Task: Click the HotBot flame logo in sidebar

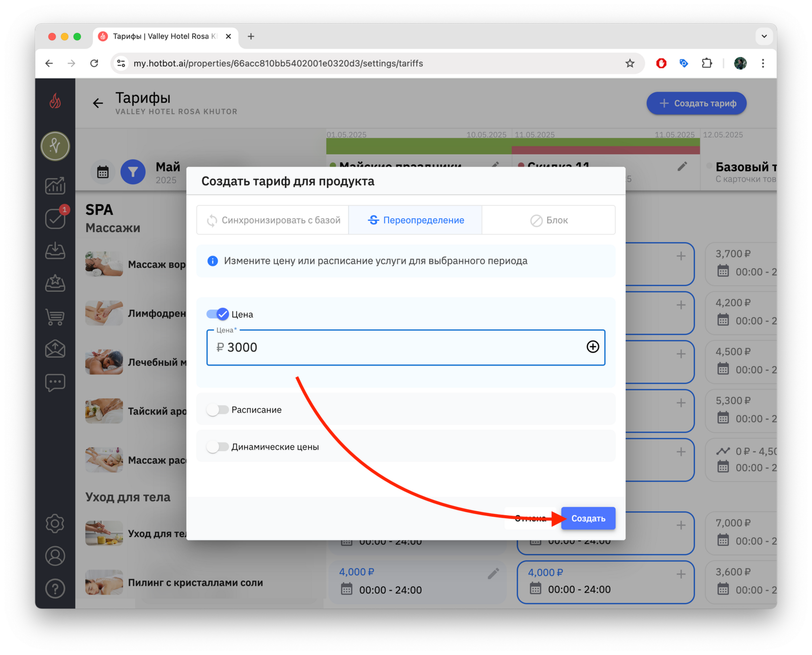Action: 55,101
